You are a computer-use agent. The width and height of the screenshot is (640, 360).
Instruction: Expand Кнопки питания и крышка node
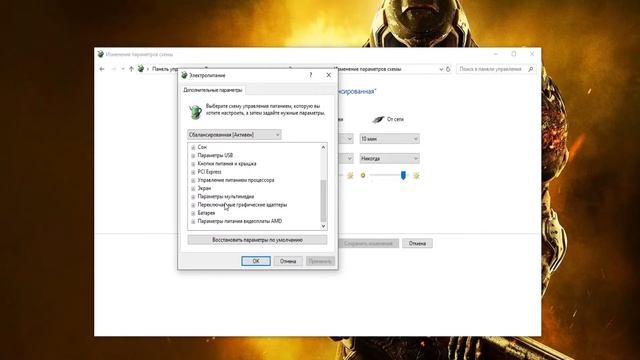193,164
